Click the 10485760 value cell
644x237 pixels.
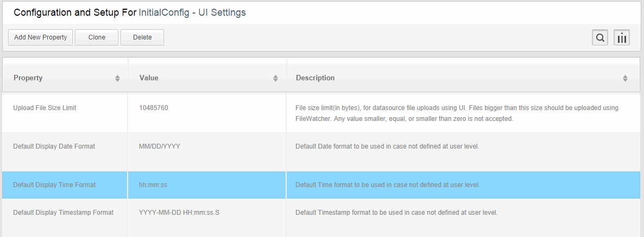[x=207, y=113]
